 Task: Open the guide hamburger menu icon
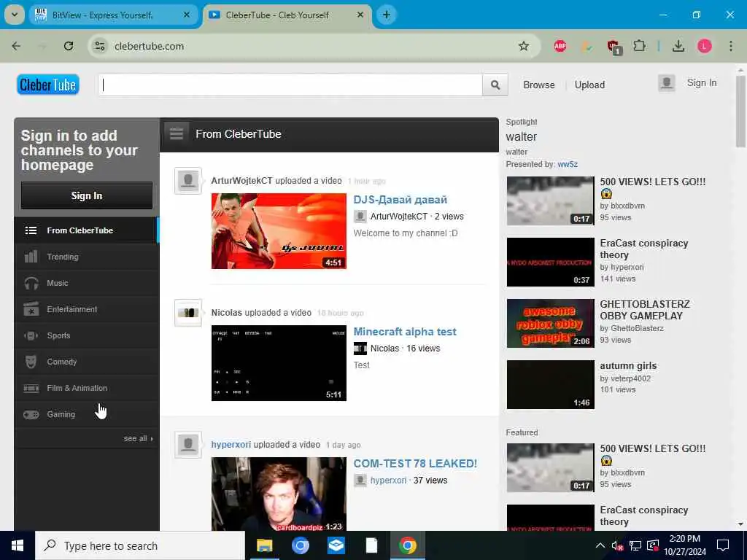pos(177,134)
